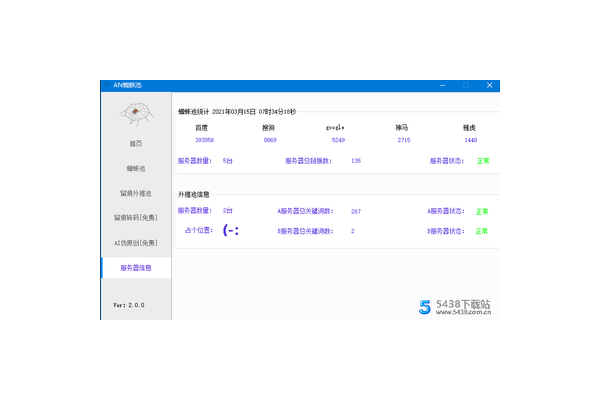
Task: Click the spider web logo icon
Action: pyautogui.click(x=136, y=117)
